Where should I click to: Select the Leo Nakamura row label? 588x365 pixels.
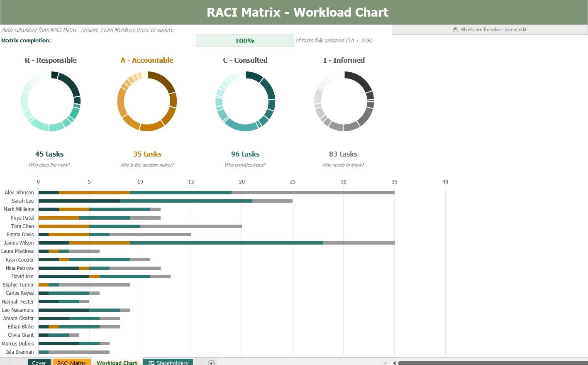tap(18, 310)
